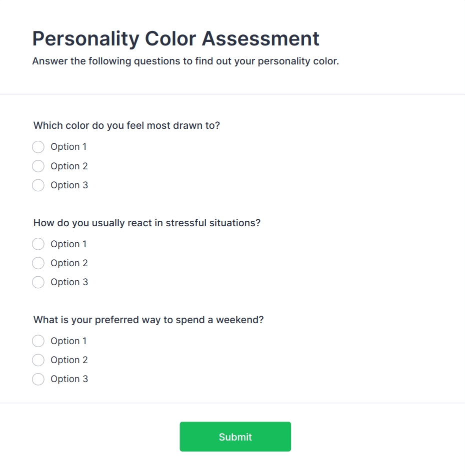Choose Option 2 radio under stress question

pyautogui.click(x=38, y=263)
